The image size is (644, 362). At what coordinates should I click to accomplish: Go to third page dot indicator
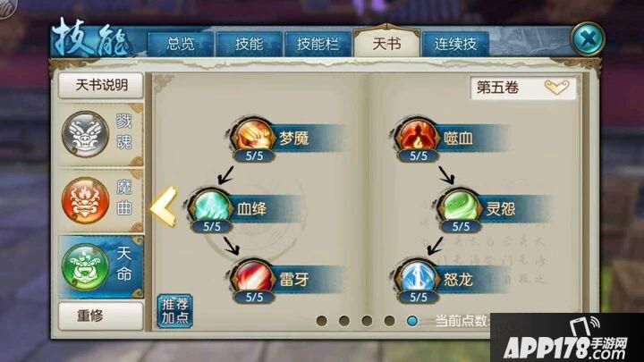(367, 321)
